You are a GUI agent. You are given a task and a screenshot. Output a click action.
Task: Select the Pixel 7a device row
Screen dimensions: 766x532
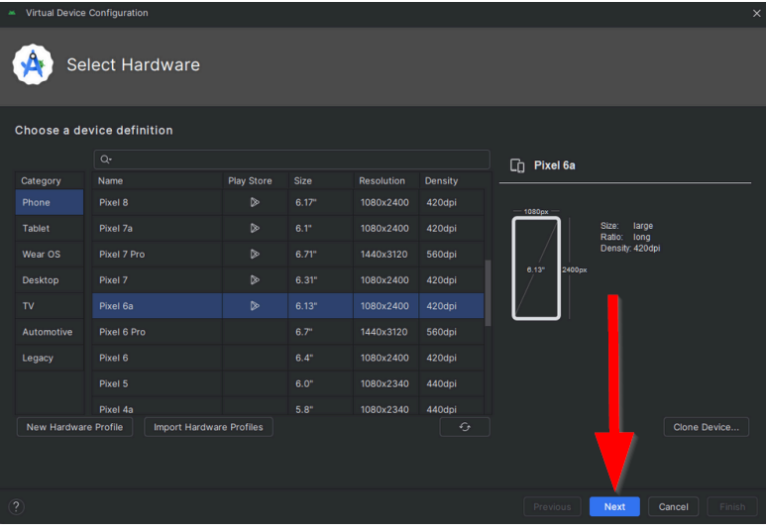click(x=288, y=228)
